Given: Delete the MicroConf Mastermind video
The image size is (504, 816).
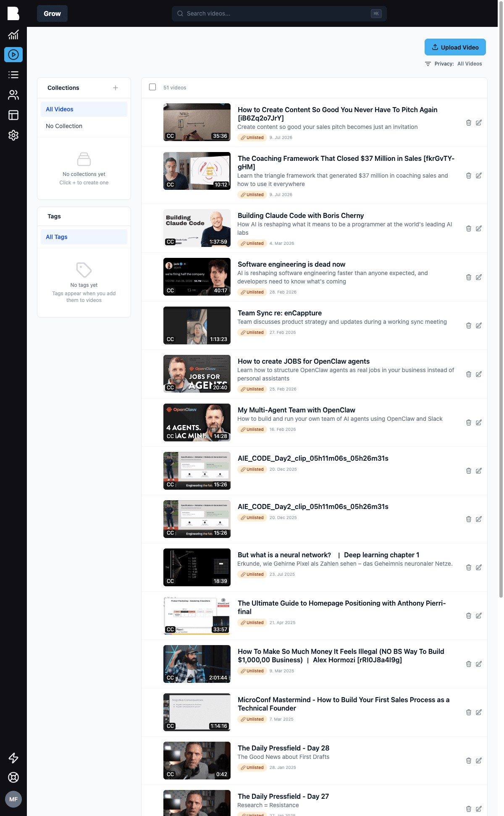Looking at the screenshot, I should (469, 712).
